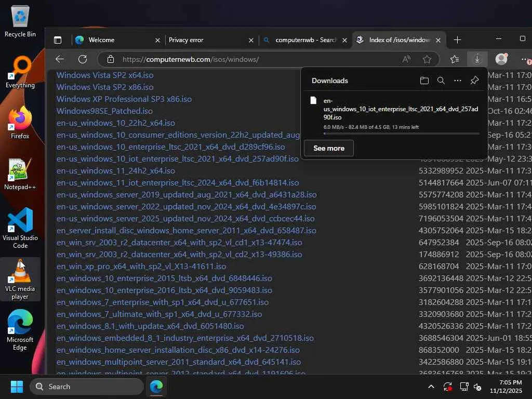
Task: Open en-us_windows_server_2019 ISO link
Action: 187,194
